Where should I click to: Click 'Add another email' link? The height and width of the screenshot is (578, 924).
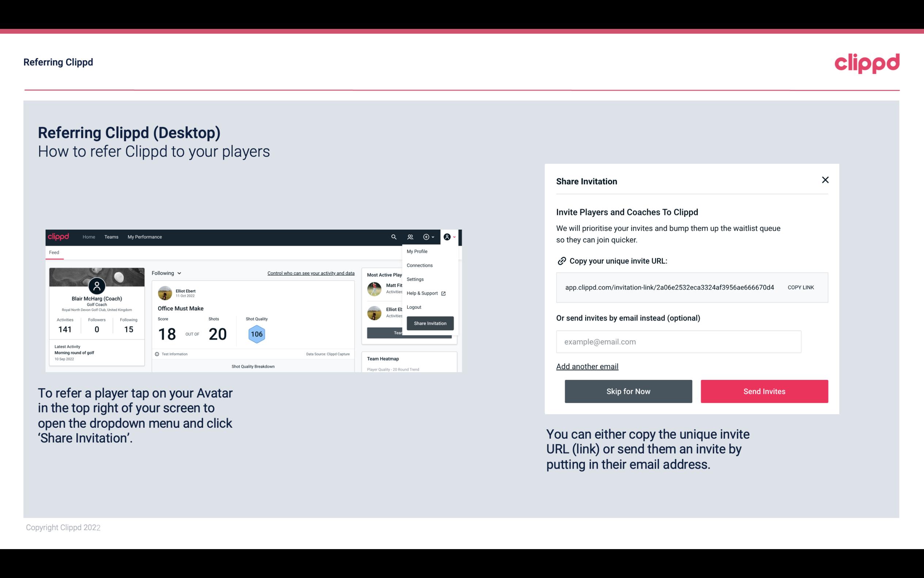point(587,366)
